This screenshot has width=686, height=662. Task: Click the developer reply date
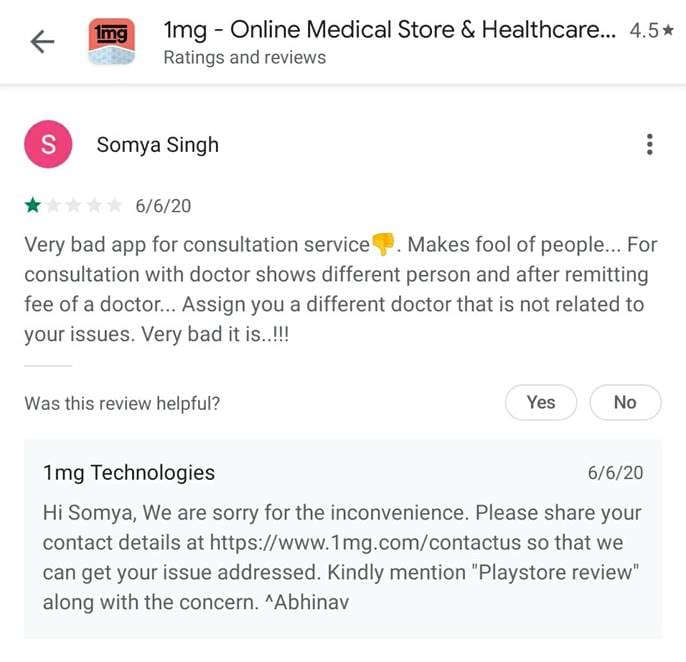tap(615, 473)
